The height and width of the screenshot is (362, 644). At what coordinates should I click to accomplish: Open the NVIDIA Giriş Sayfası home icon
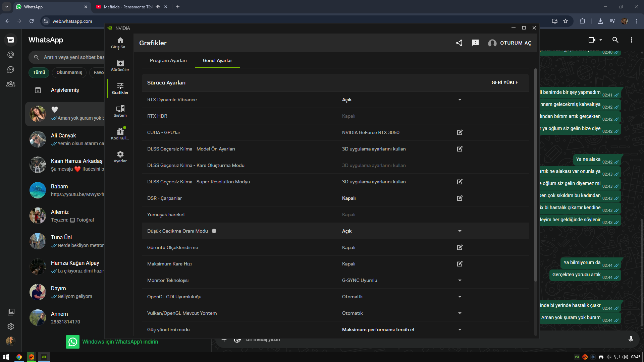(x=120, y=43)
